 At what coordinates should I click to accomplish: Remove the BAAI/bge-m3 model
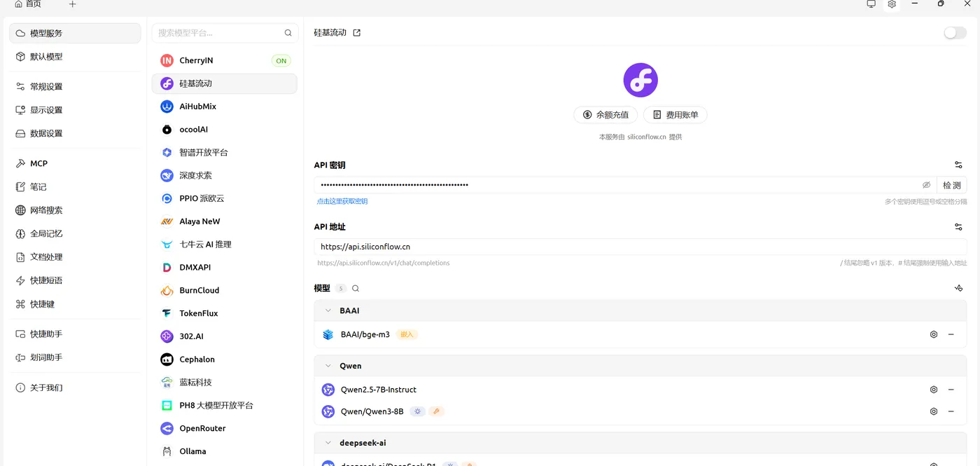coord(951,335)
